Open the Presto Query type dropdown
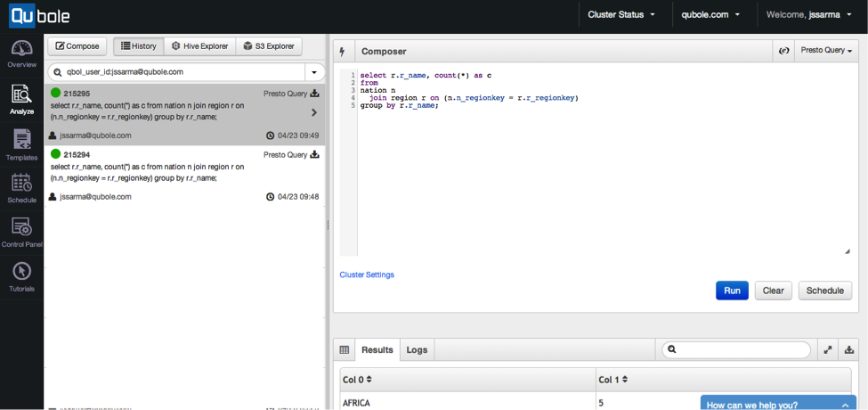This screenshot has height=410, width=868. pyautogui.click(x=826, y=51)
